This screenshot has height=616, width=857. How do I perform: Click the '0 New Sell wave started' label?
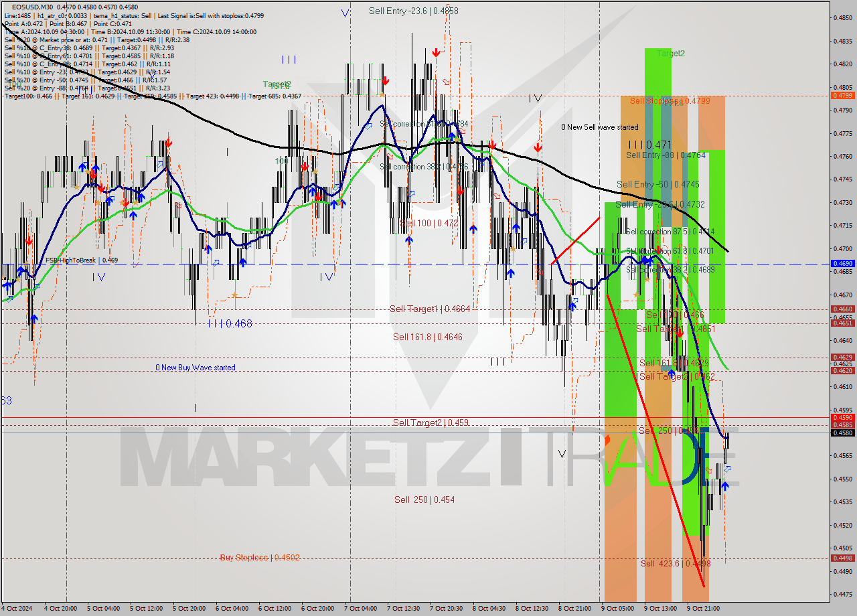[x=600, y=127]
